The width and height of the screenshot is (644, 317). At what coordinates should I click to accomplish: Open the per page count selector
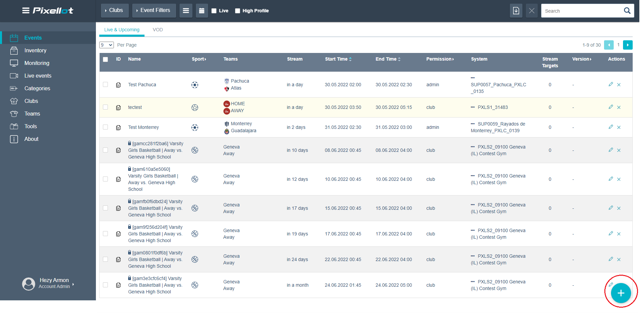107,45
